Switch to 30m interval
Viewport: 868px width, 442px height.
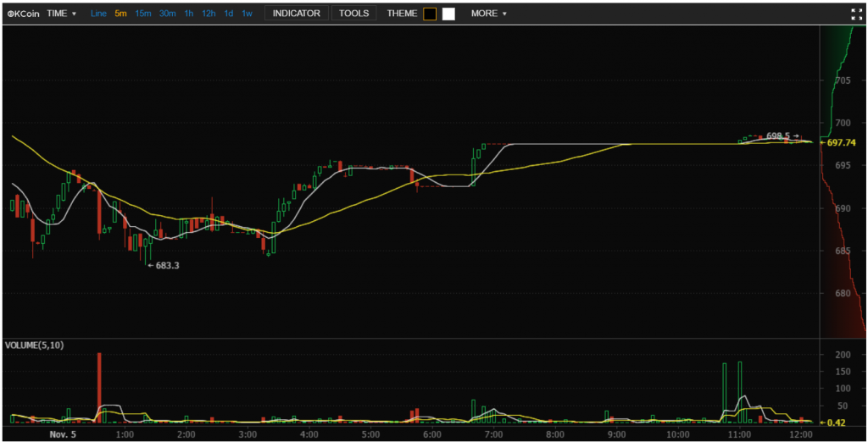[168, 14]
